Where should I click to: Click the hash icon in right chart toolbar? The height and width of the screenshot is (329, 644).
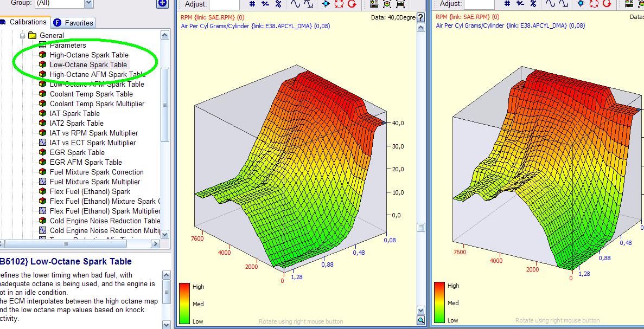(507, 4)
